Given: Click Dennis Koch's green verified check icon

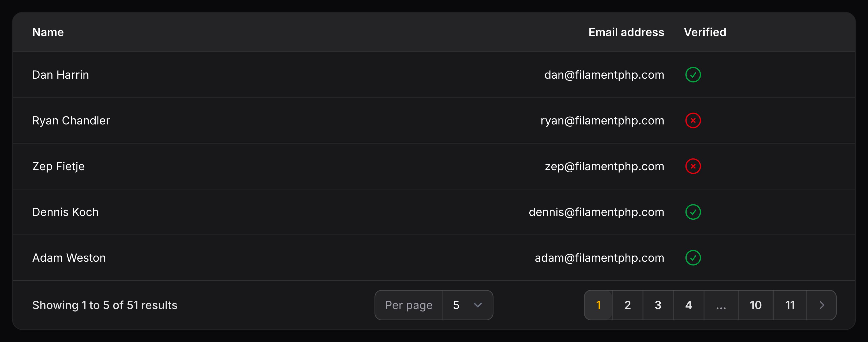Looking at the screenshot, I should point(693,212).
